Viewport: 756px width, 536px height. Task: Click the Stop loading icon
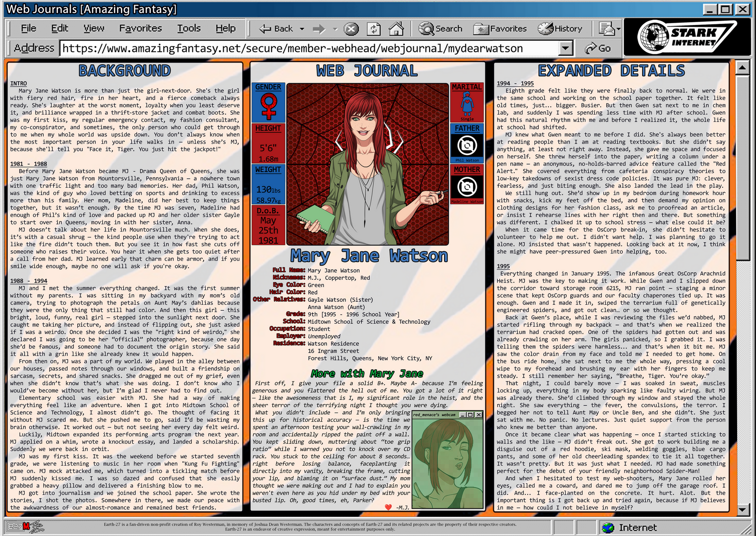(351, 29)
